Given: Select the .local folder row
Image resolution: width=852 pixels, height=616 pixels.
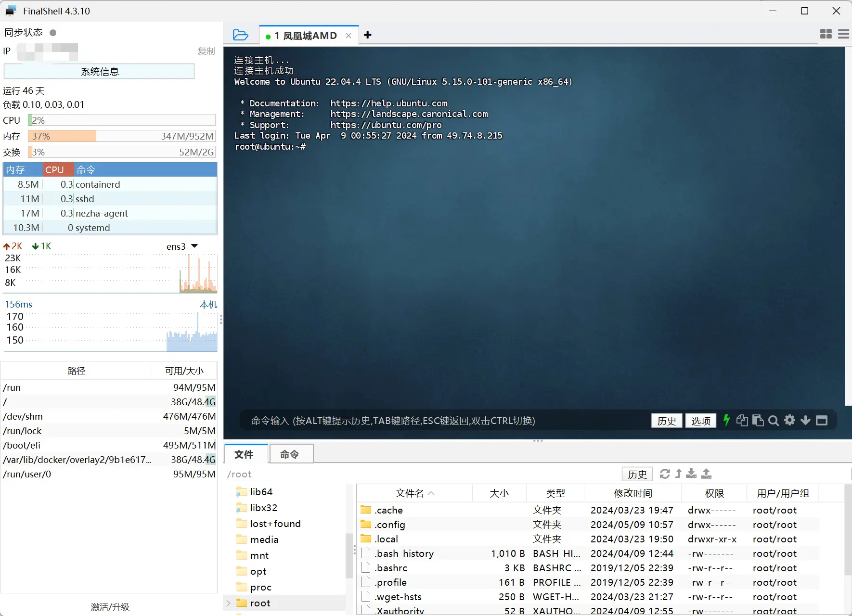Looking at the screenshot, I should (589, 539).
